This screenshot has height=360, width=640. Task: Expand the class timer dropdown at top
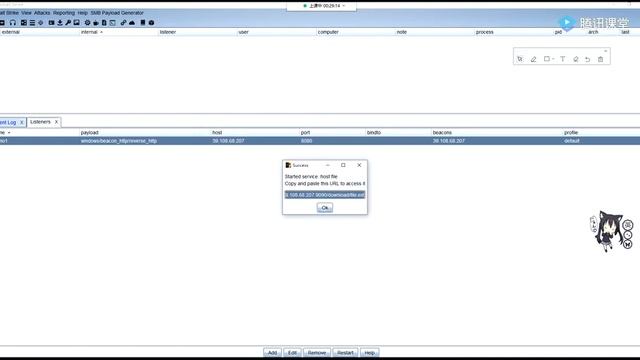point(344,6)
